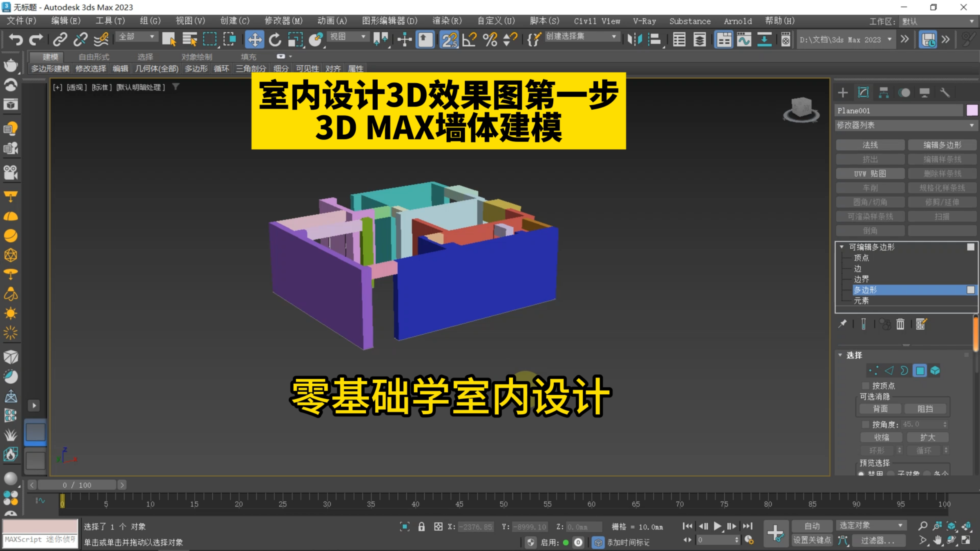
Task: Toggle the active Polygon sub-object button
Action: 920,371
